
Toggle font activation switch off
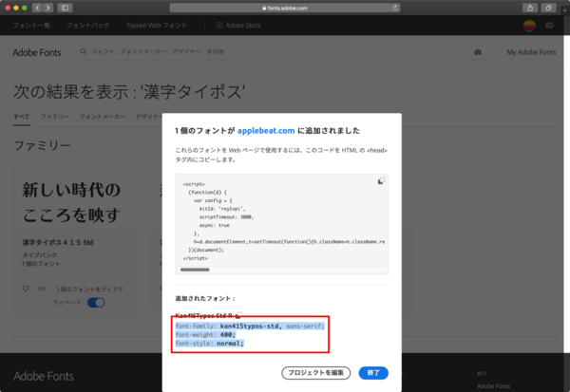pos(96,303)
